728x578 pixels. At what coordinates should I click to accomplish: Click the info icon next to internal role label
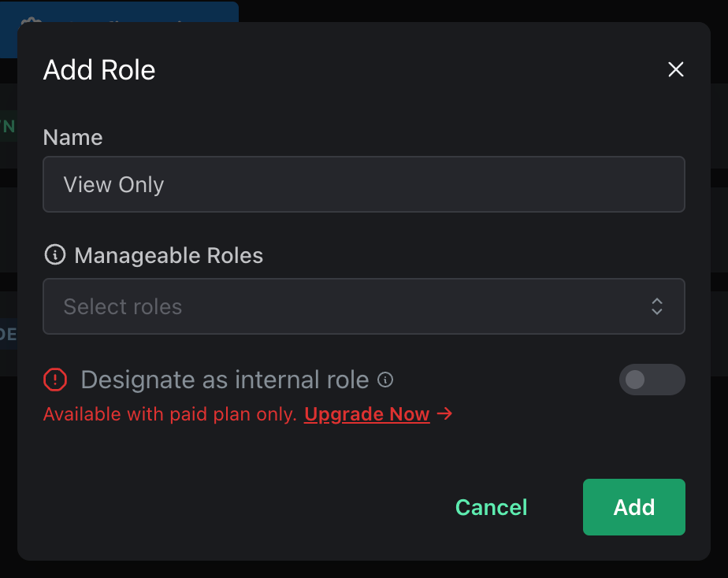[x=385, y=380]
